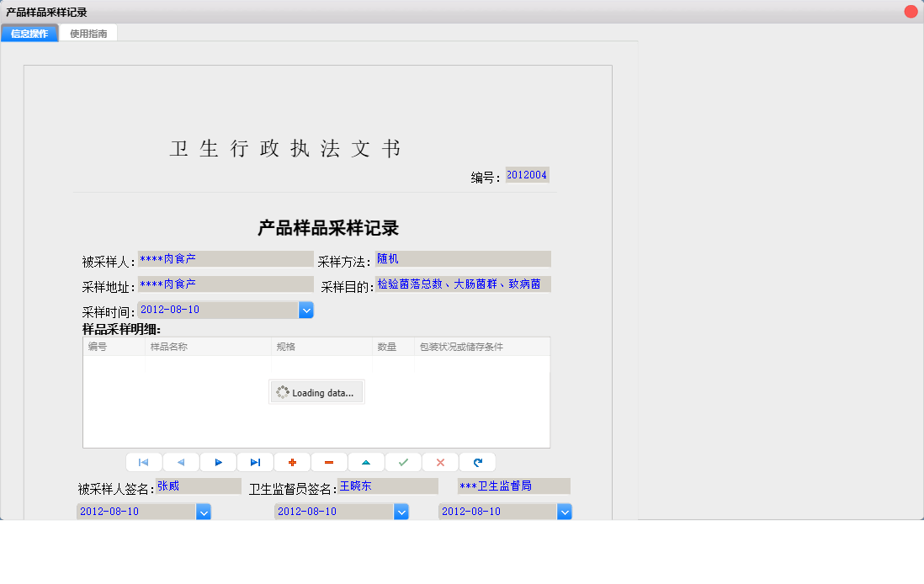Switch to the 使用指南 tab

pyautogui.click(x=88, y=33)
